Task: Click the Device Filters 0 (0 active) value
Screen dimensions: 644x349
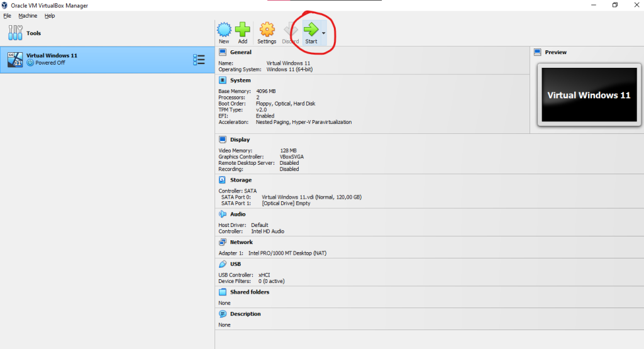Action: [x=272, y=281]
